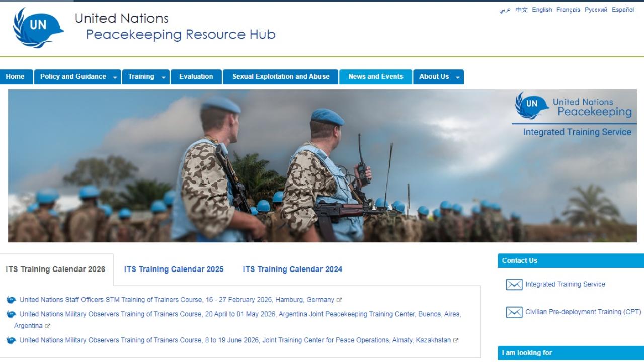Switch language to Arabic
This screenshot has width=644, height=362.
click(x=505, y=10)
